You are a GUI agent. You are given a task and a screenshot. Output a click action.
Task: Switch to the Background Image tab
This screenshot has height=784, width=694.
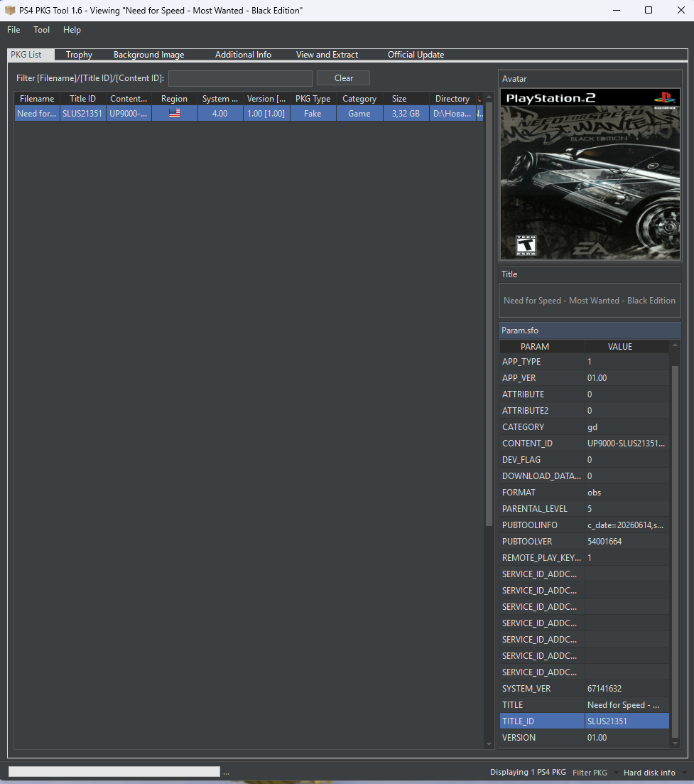tap(149, 55)
